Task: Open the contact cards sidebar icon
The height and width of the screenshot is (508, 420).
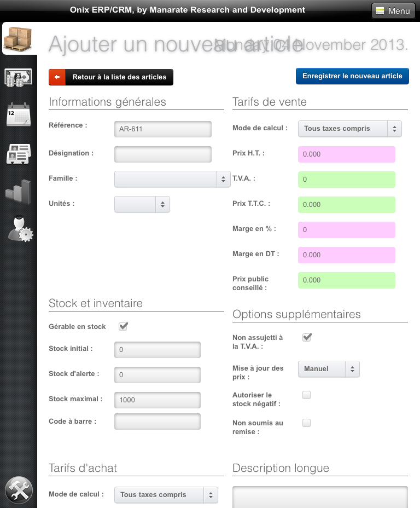Action: [x=19, y=154]
